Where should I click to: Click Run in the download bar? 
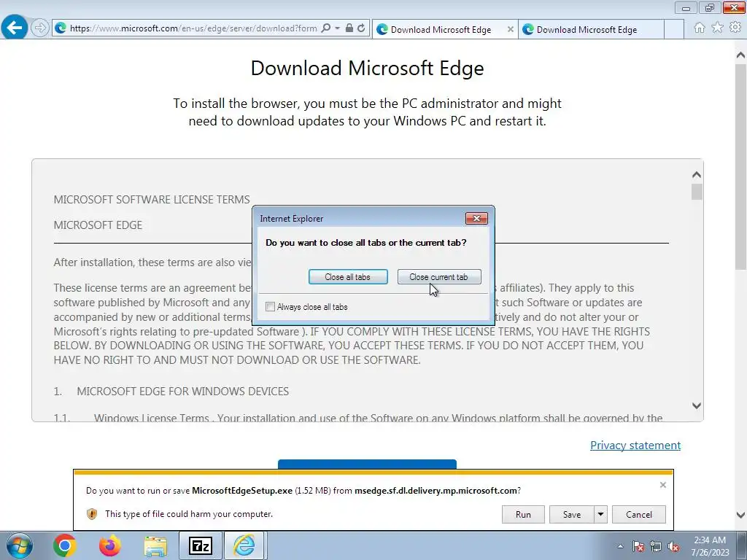pos(523,514)
